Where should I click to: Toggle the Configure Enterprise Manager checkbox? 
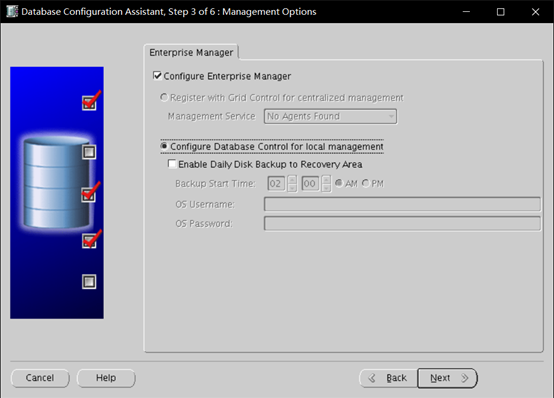[x=157, y=76]
